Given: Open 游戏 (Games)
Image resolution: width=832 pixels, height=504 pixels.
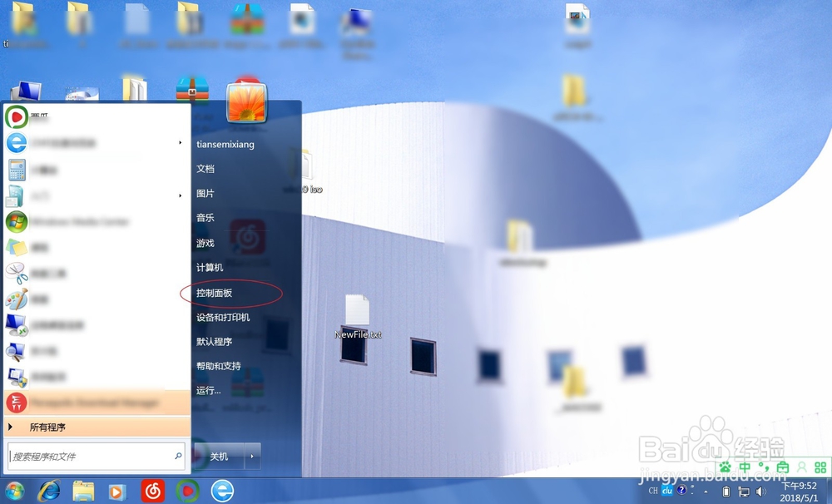Looking at the screenshot, I should (206, 243).
